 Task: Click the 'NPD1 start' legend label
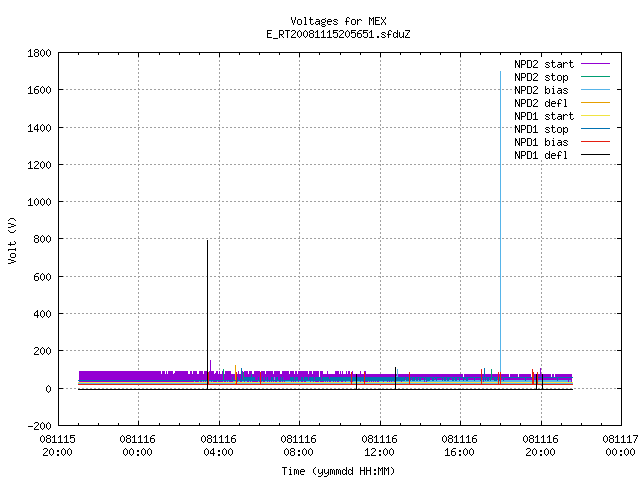tap(544, 116)
